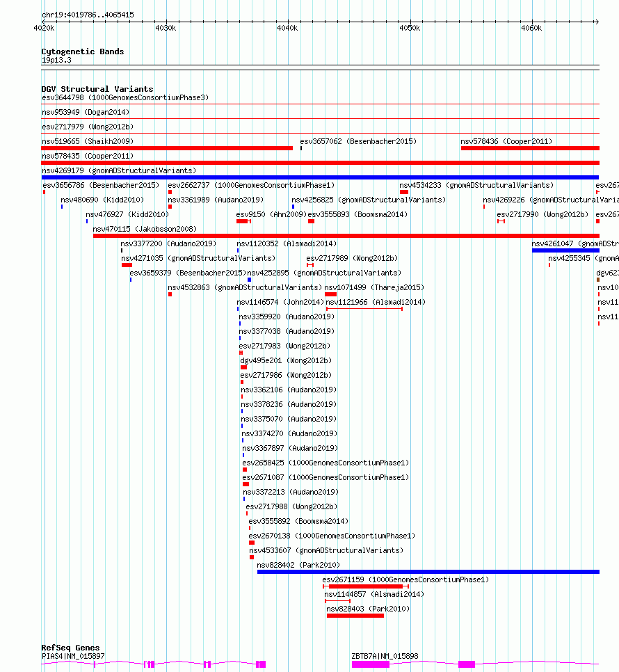Select esv3659379 (Besenbacher2015) label

click(188, 273)
